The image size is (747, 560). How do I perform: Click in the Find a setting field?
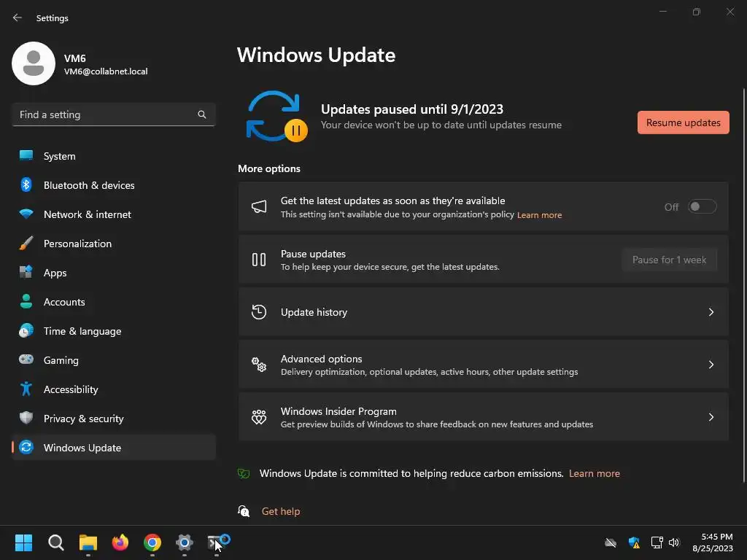point(113,114)
